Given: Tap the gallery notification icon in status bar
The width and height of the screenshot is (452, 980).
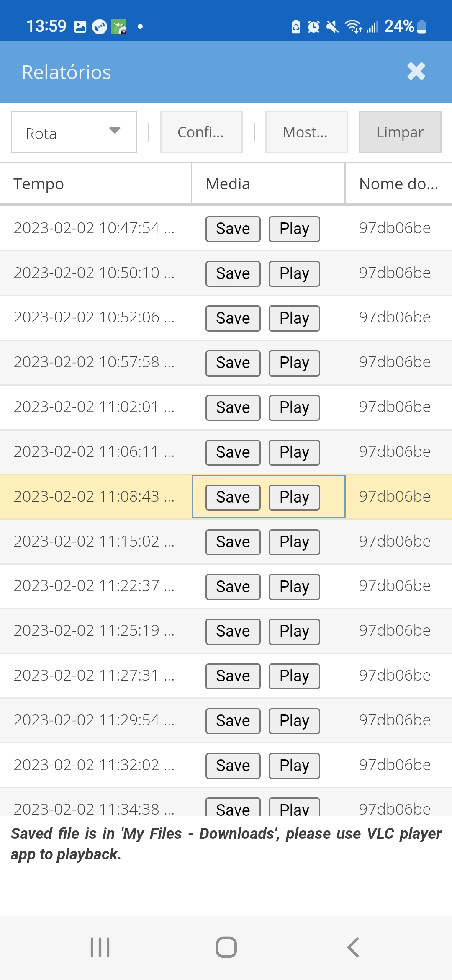Looking at the screenshot, I should coord(80,27).
